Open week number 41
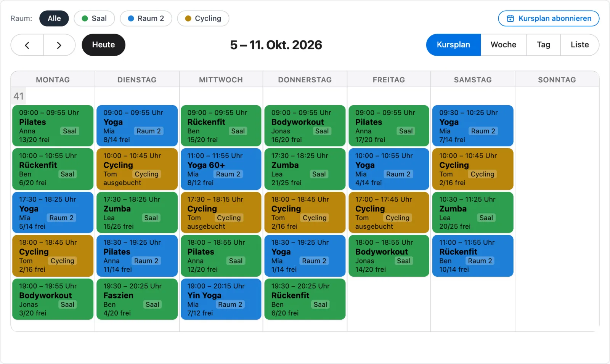Screen dimensions: 610x364 tap(19, 96)
